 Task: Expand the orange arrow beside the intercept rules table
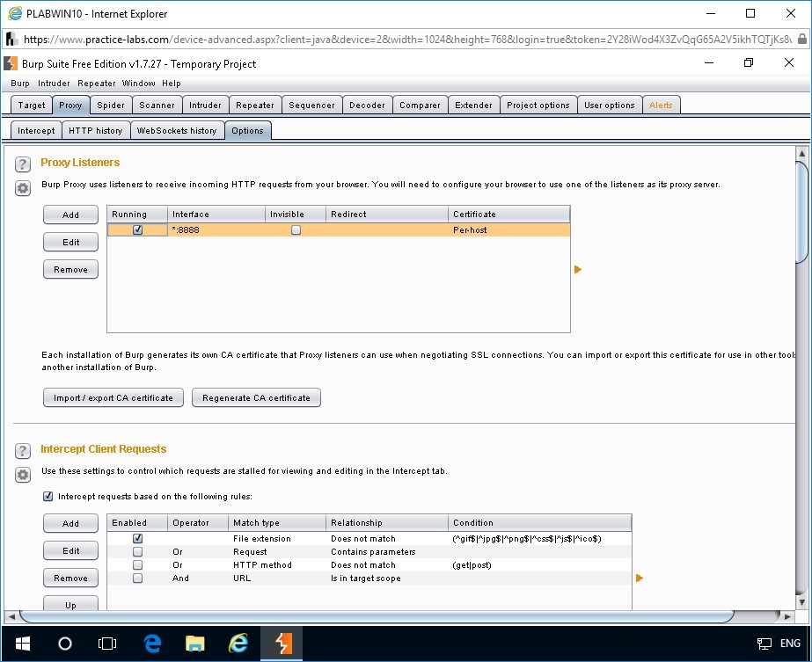coord(640,578)
